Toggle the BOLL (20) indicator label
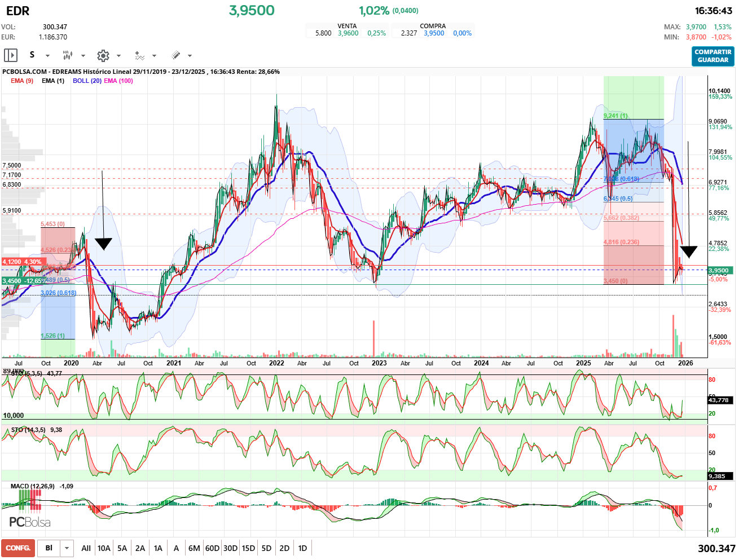The image size is (743, 560). pyautogui.click(x=87, y=81)
